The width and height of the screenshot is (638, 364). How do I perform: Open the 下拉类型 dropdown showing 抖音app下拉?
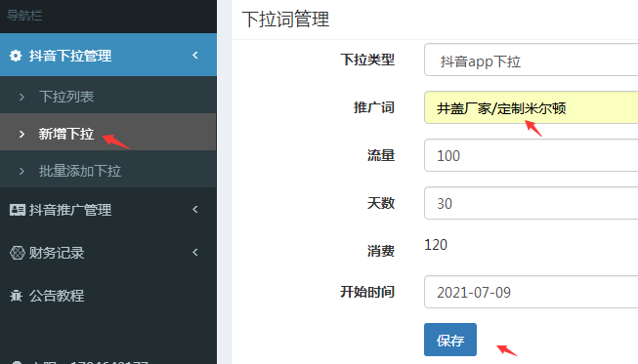[531, 60]
